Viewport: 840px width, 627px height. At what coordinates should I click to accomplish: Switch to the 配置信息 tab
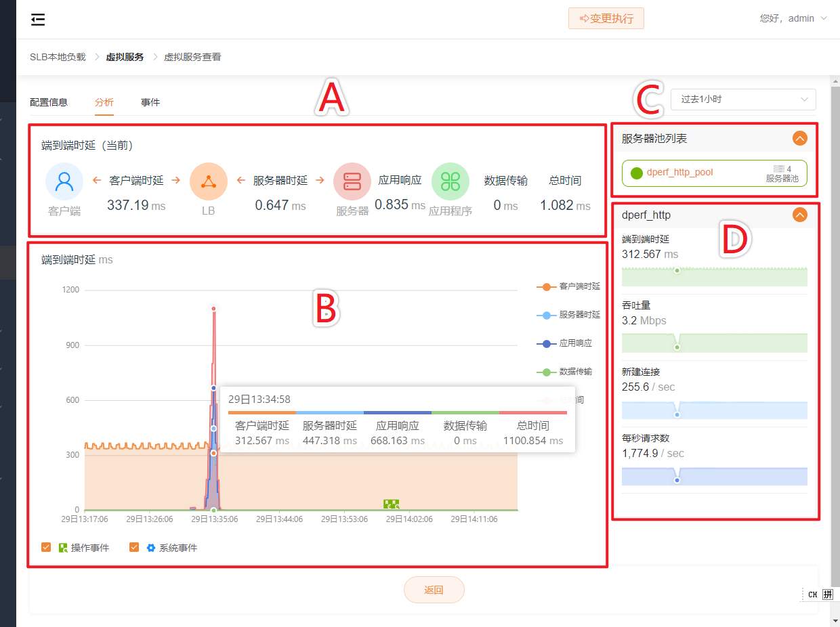tap(49, 103)
